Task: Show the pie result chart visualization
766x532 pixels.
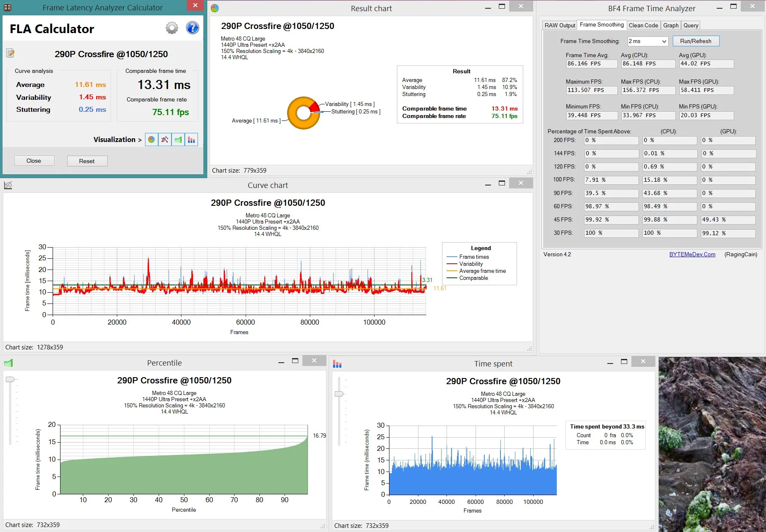Action: pyautogui.click(x=152, y=140)
